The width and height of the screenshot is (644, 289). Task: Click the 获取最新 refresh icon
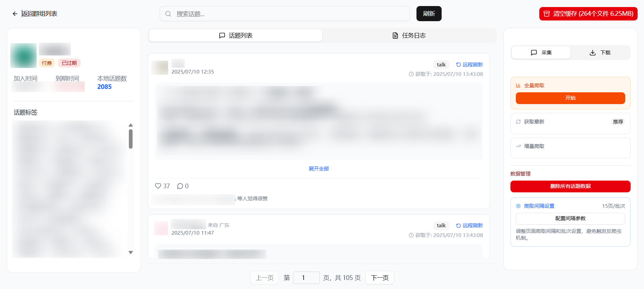click(518, 122)
